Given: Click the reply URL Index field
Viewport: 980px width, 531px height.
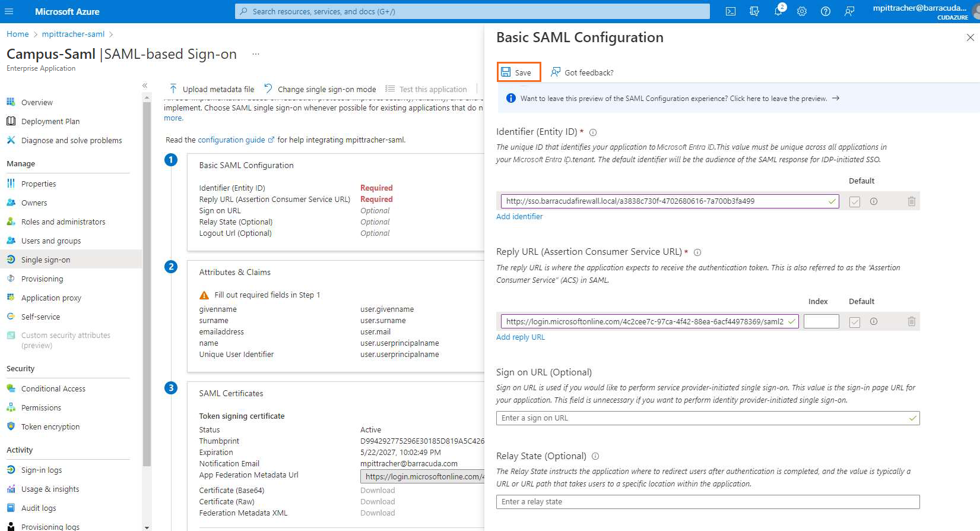Looking at the screenshot, I should [x=822, y=321].
